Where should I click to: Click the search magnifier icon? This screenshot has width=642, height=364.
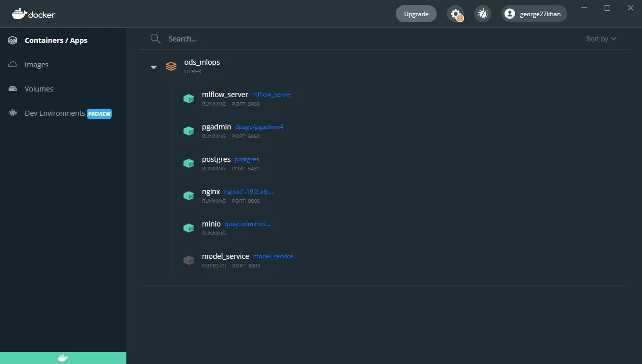tap(156, 39)
